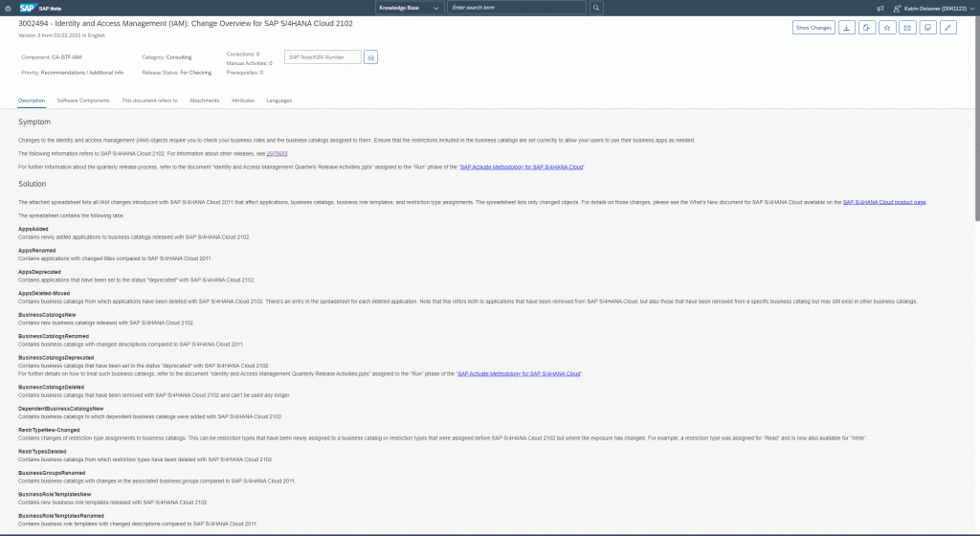Open the Knowledge Base dropdown

(x=410, y=8)
